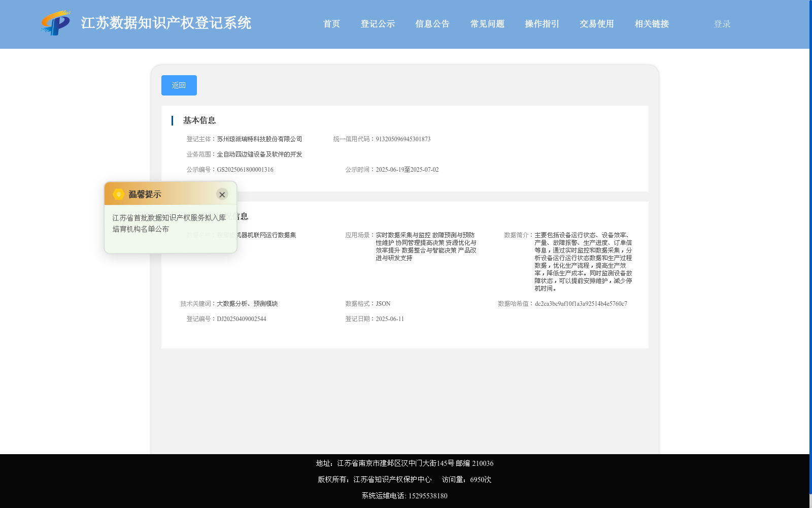Click the 温馨提示 popup title
Screen dimensions: 812x508
tap(145, 195)
